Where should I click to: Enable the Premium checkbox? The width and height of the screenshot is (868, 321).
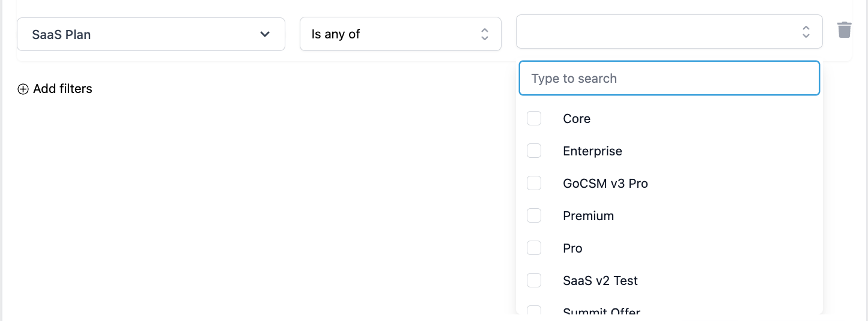point(534,215)
